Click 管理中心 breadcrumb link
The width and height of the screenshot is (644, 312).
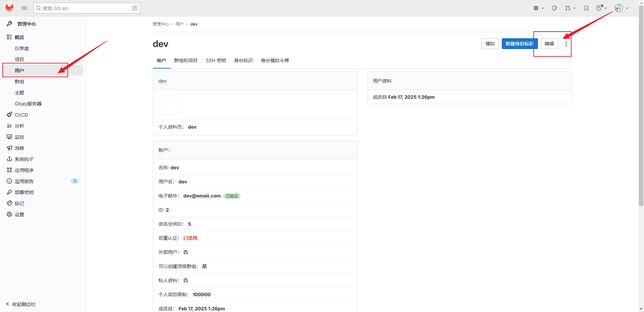coord(161,24)
